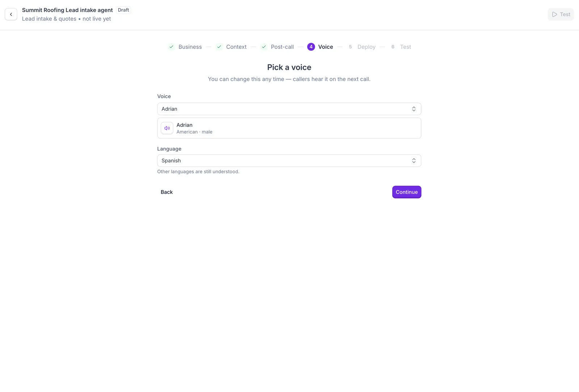Click the purple Continue button

pos(407,192)
